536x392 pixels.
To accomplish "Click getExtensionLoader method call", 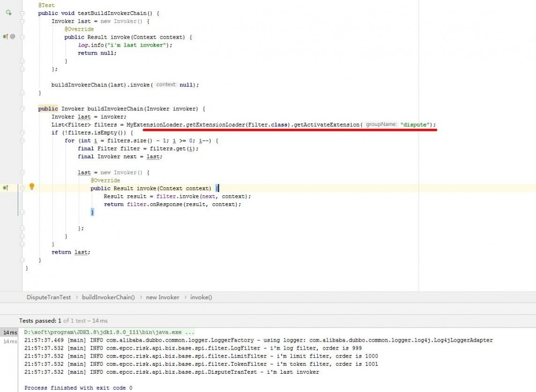I will click(215, 124).
